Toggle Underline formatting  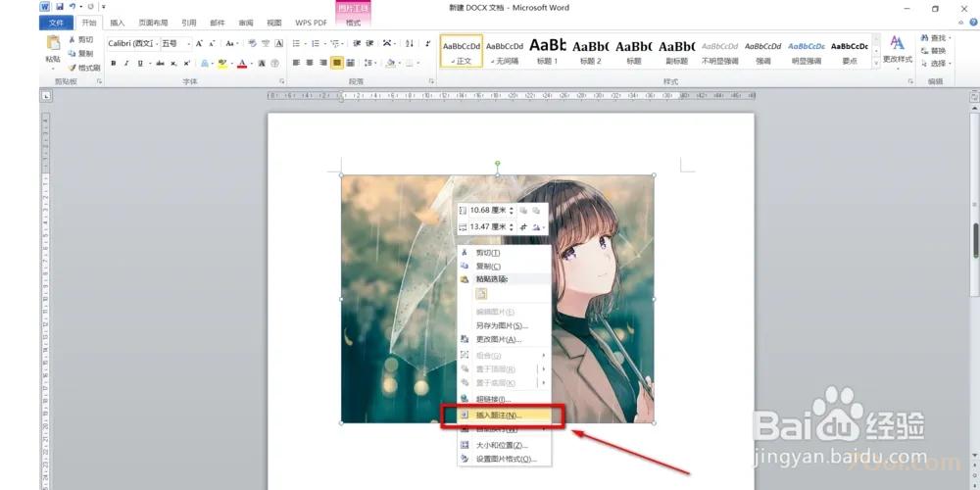140,63
